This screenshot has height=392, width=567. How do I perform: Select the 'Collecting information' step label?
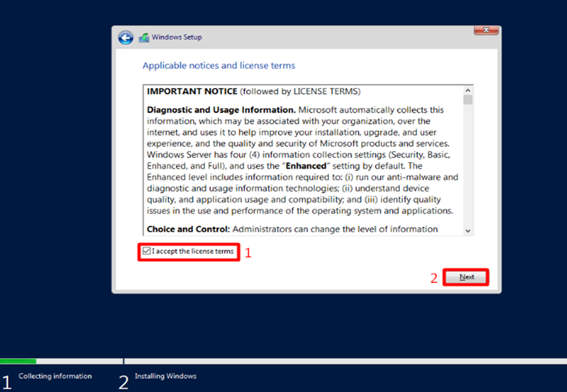point(55,376)
